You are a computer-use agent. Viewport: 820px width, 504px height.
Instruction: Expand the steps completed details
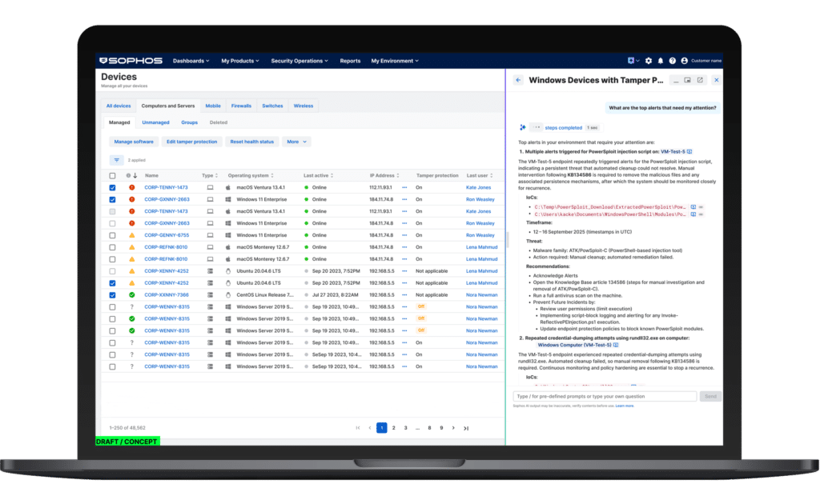pyautogui.click(x=563, y=127)
